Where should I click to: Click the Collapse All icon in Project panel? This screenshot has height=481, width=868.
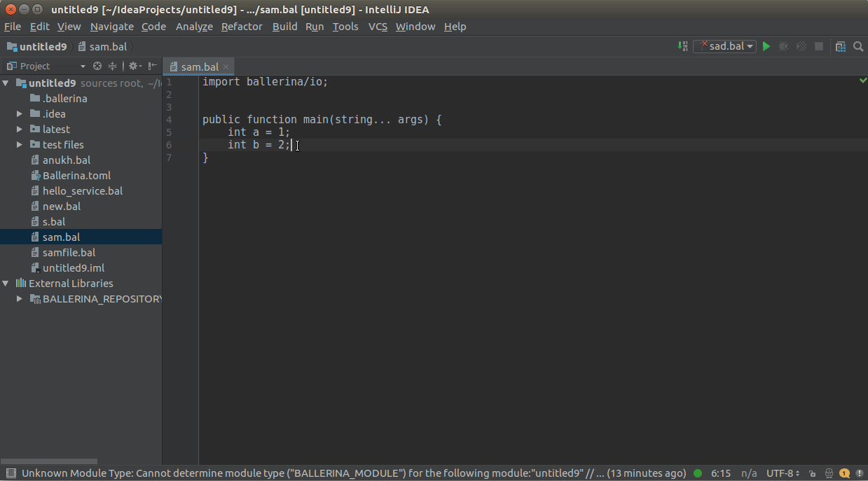click(x=112, y=66)
